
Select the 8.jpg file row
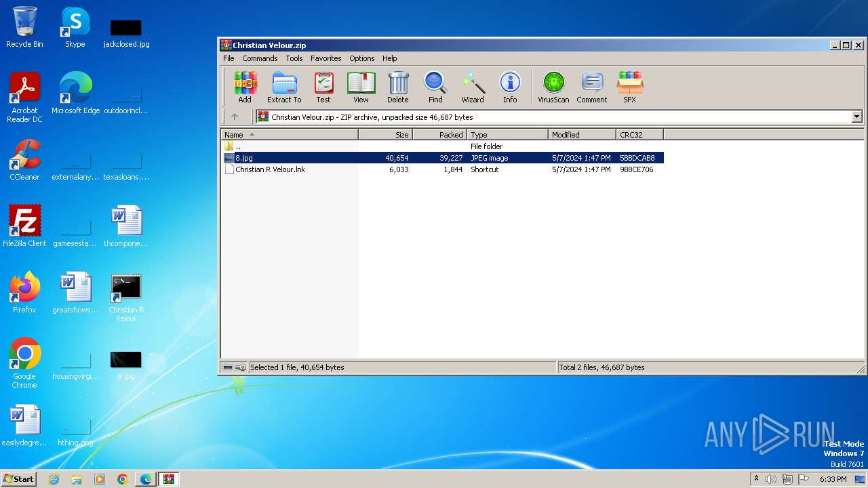pos(442,158)
